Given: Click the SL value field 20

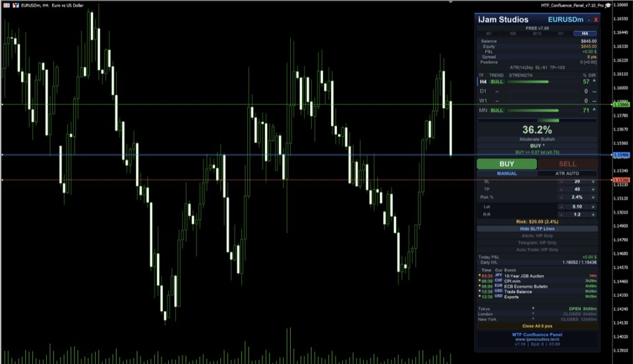Looking at the screenshot, I should pos(578,181).
